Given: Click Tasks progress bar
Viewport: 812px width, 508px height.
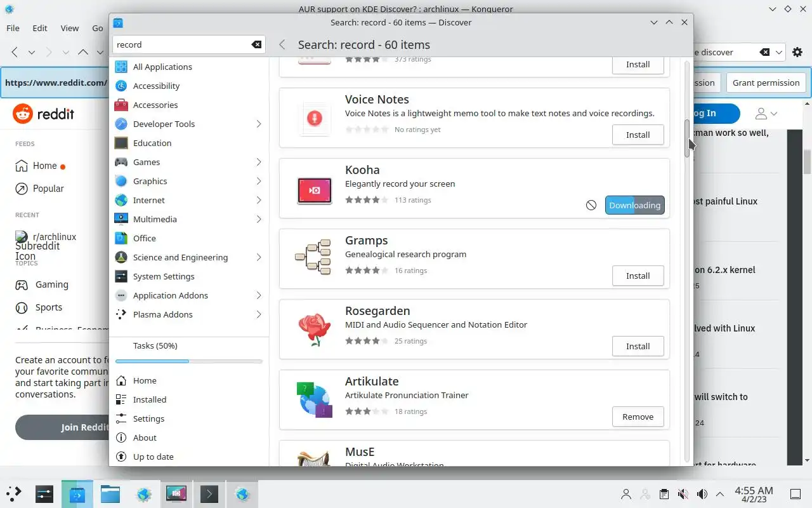Looking at the screenshot, I should point(189,361).
